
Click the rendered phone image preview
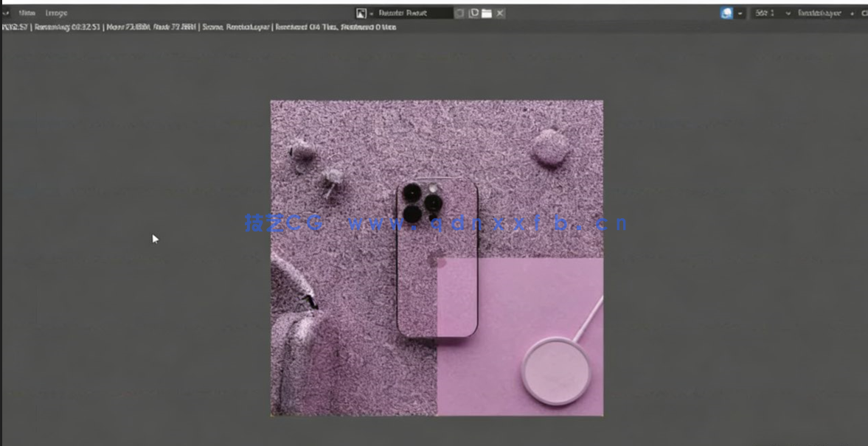(x=437, y=258)
